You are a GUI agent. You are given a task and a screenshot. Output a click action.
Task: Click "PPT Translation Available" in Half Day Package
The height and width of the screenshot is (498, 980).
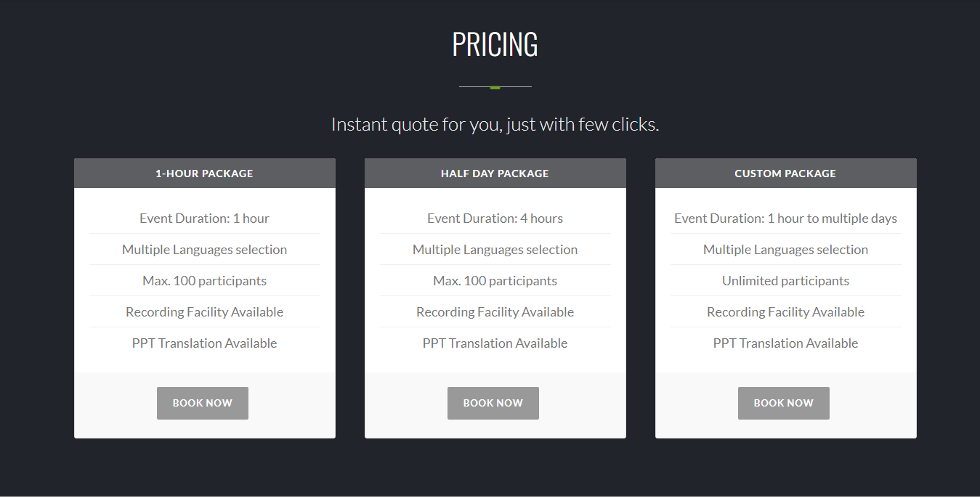495,343
